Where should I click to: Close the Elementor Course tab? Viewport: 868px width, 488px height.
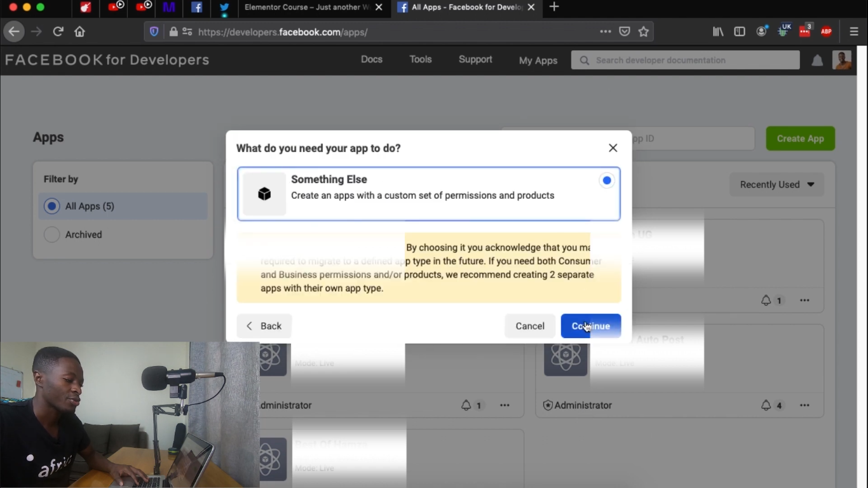tap(379, 8)
